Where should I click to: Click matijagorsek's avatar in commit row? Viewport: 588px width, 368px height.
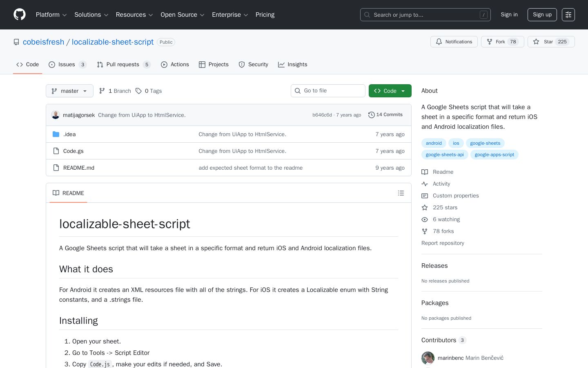coord(56,115)
